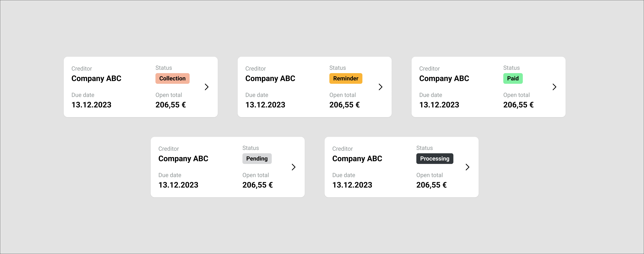The height and width of the screenshot is (254, 644).
Task: Click the salmon Collection status badge
Action: (x=173, y=78)
